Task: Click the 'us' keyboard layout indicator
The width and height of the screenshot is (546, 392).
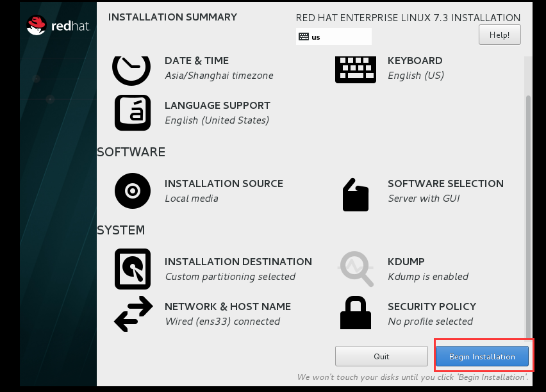Action: [x=334, y=37]
